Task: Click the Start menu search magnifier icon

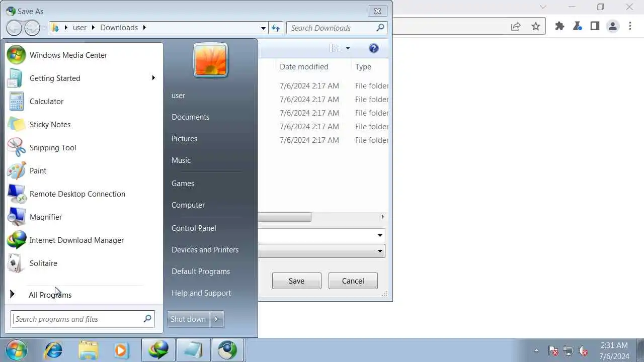Action: coord(147,319)
